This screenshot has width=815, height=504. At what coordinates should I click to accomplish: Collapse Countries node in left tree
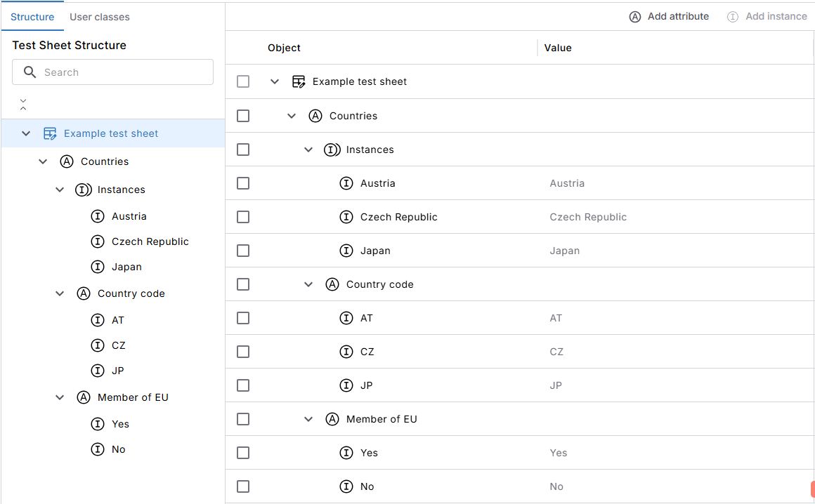(43, 161)
